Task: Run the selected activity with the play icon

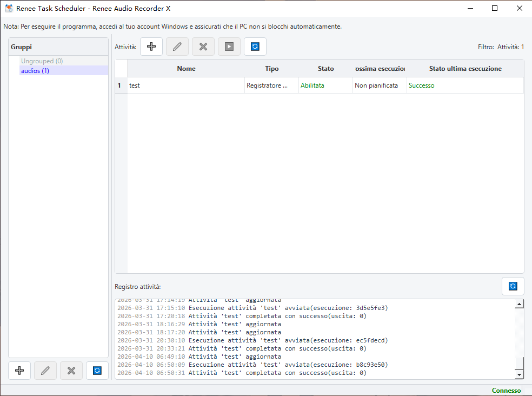Action: (x=229, y=47)
